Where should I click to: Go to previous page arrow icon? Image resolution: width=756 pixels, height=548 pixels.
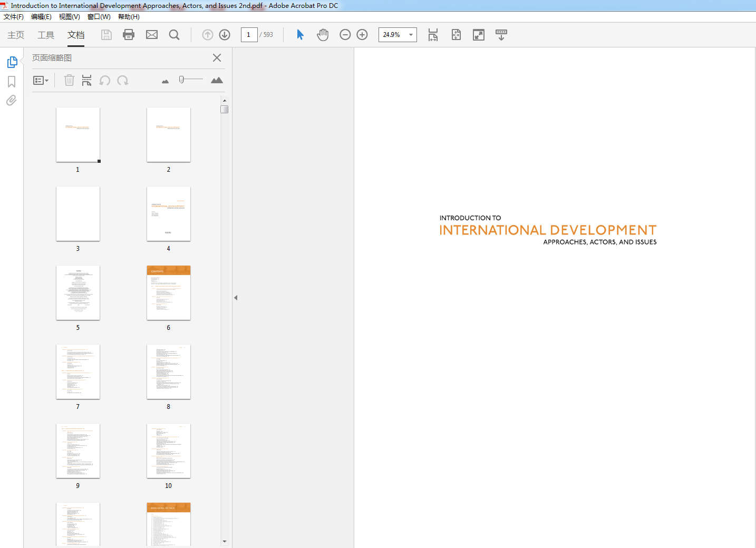coord(208,35)
